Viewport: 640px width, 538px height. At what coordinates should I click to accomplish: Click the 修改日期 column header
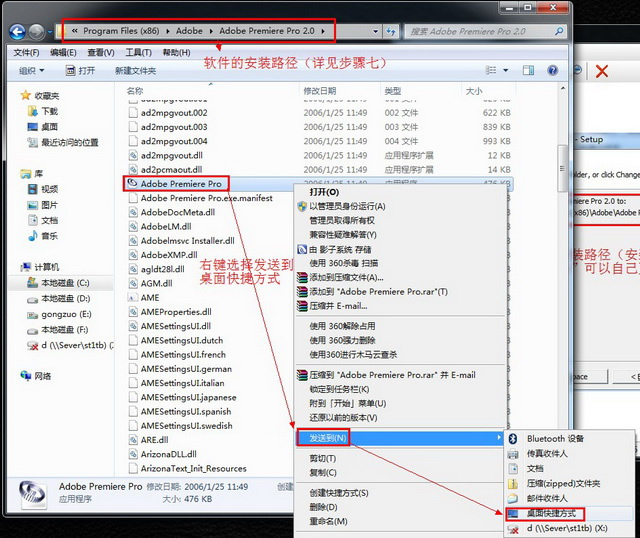coord(320,91)
